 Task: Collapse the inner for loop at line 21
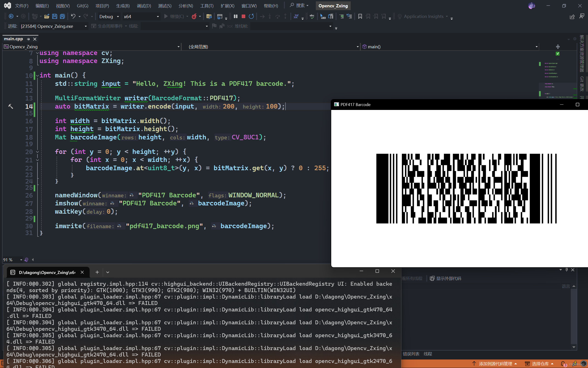[37, 160]
